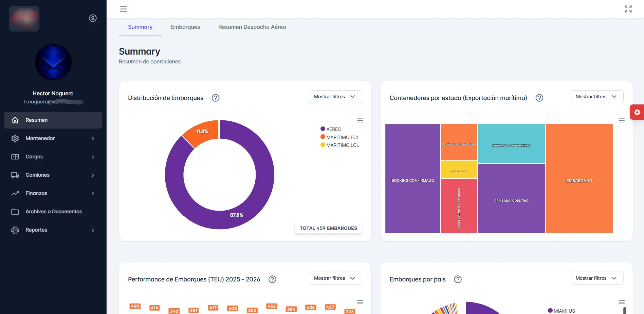Open help for Contenedores por estado
This screenshot has width=644, height=314.
tap(539, 98)
